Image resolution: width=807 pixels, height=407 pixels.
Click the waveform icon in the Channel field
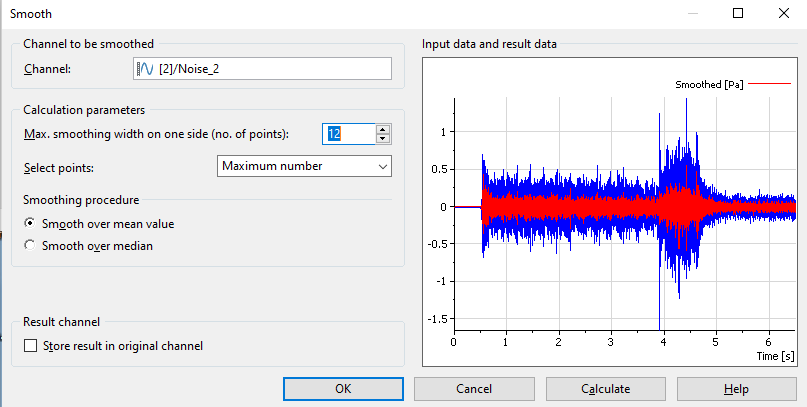click(x=145, y=69)
